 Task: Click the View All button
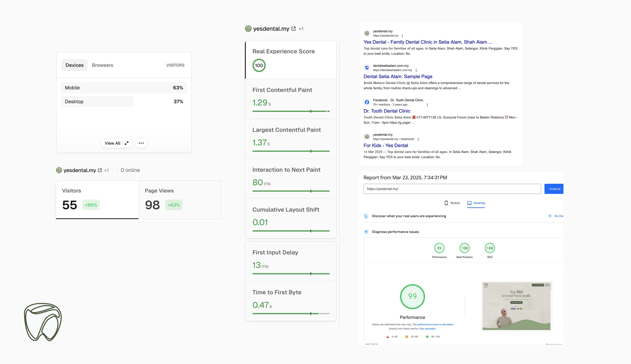coord(116,143)
